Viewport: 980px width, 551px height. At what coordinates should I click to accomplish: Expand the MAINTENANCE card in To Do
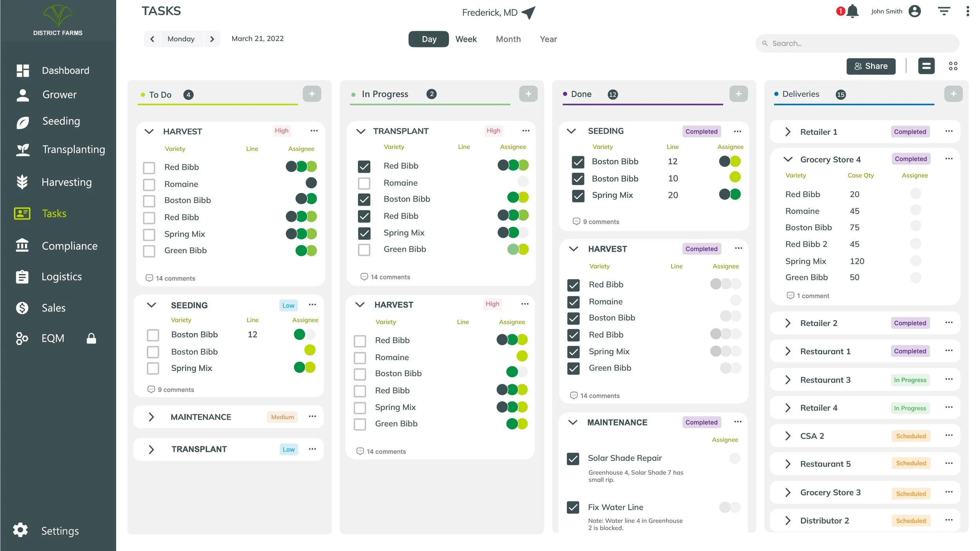[152, 417]
